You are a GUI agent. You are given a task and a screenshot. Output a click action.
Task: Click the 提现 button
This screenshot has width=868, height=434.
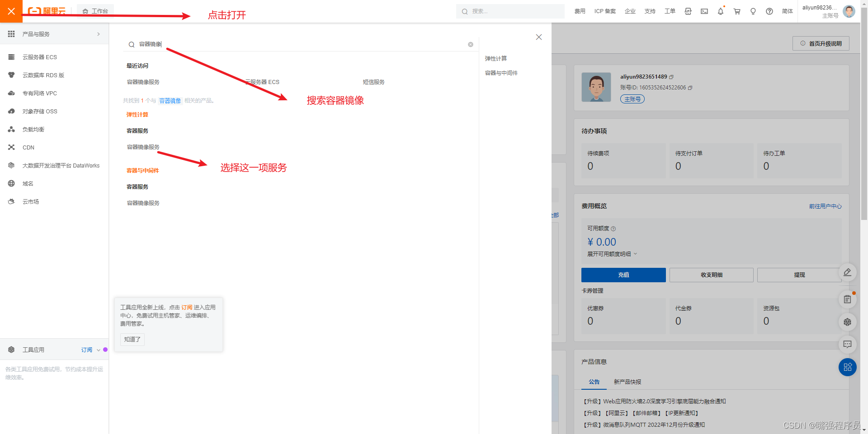pyautogui.click(x=799, y=275)
